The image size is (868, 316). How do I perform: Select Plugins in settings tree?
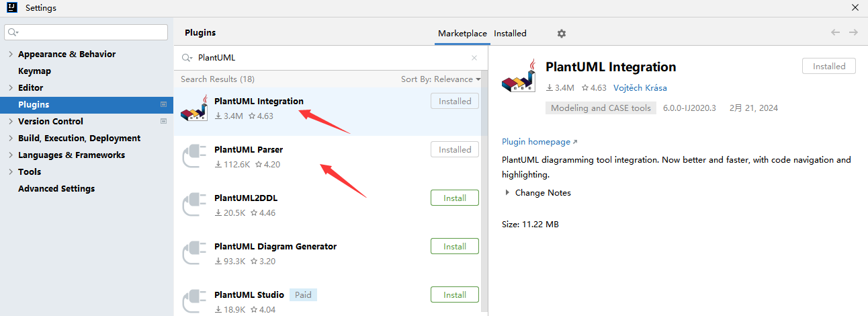[x=87, y=104]
